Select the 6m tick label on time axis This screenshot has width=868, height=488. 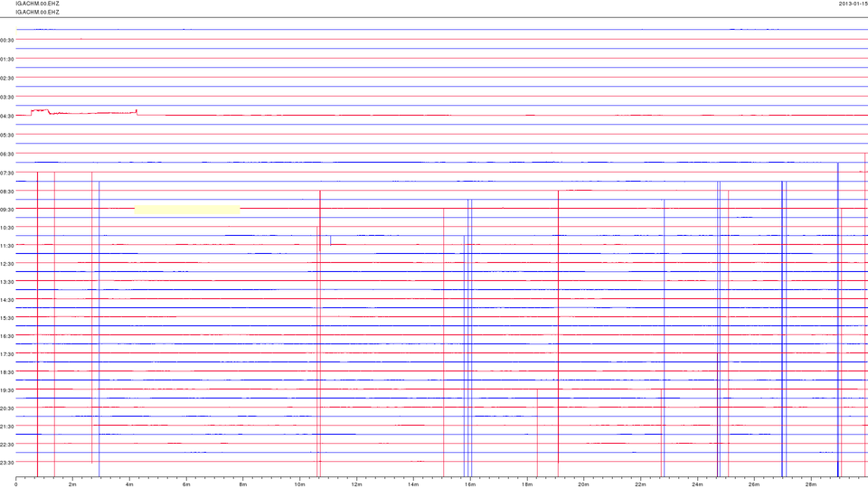[x=186, y=484]
